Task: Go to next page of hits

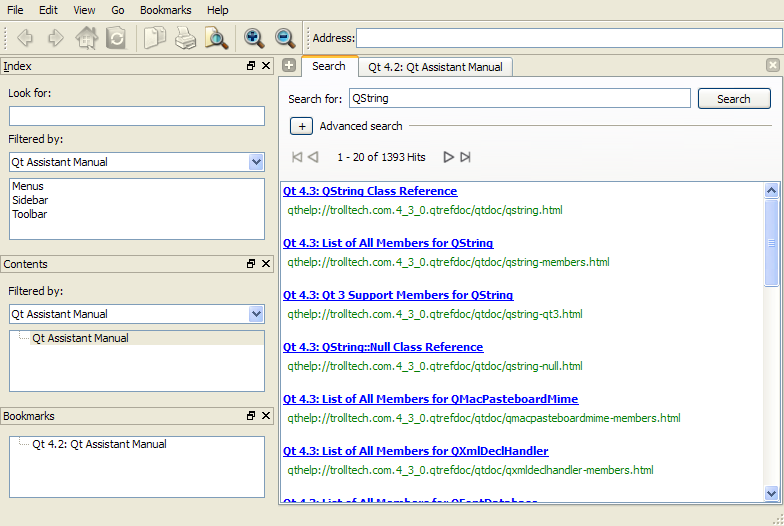Action: pos(448,157)
